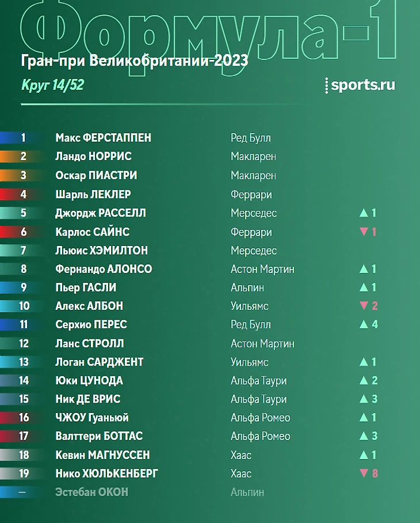Click the Альфа Ромео team for ЧЖОУ Гуаньюй
420x523 pixels.
pos(260,418)
